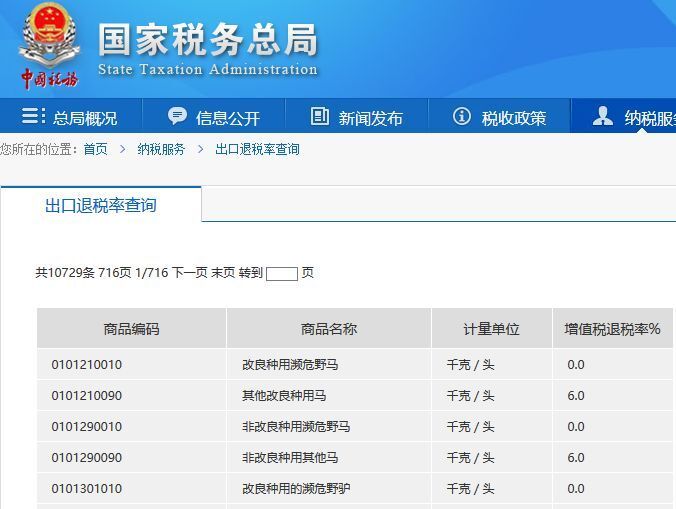Select product code 0101290090
676x509 pixels.
tap(87, 458)
